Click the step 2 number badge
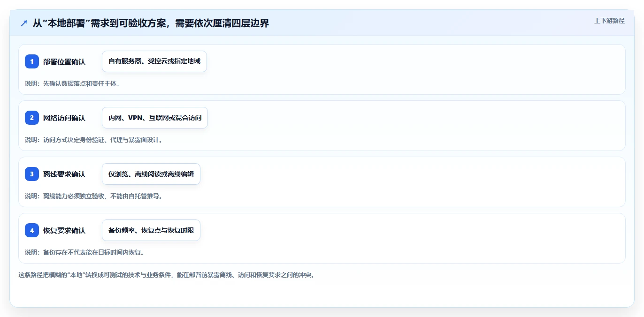 tap(32, 118)
